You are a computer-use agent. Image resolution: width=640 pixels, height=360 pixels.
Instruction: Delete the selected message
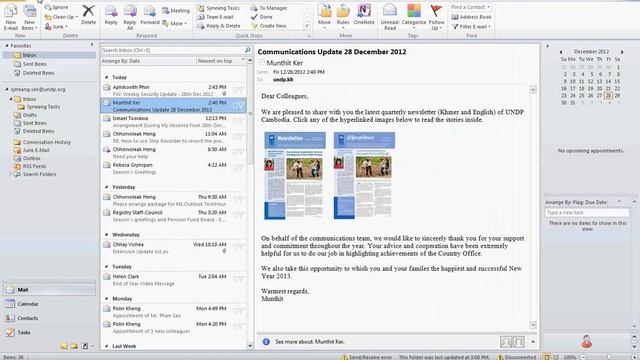coord(88,15)
